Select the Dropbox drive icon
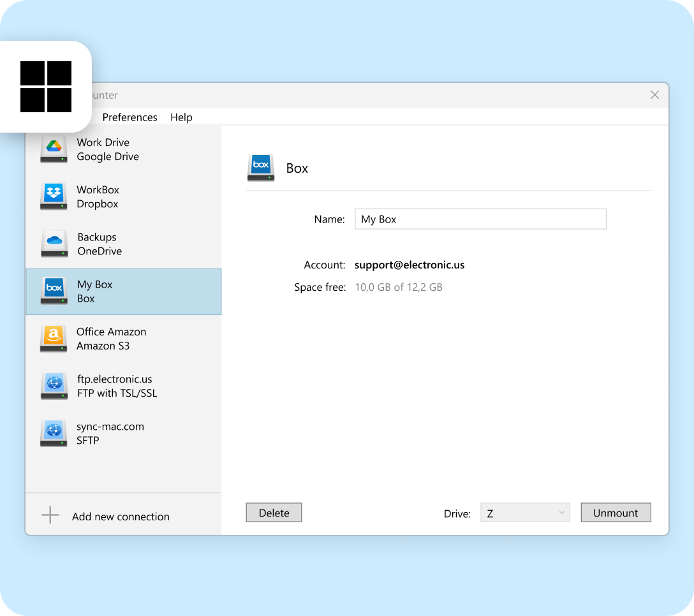This screenshot has height=616, width=694. click(x=54, y=196)
